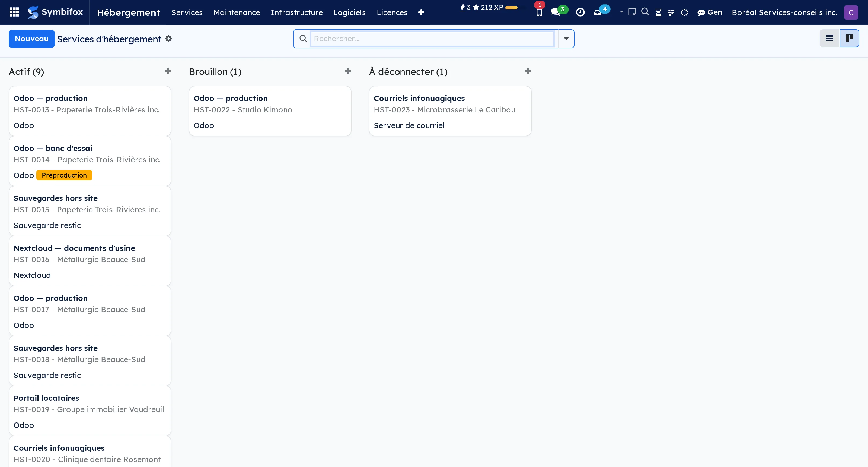Viewport: 868px width, 467px height.
Task: Click the page title Services d'hébergement
Action: point(109,39)
